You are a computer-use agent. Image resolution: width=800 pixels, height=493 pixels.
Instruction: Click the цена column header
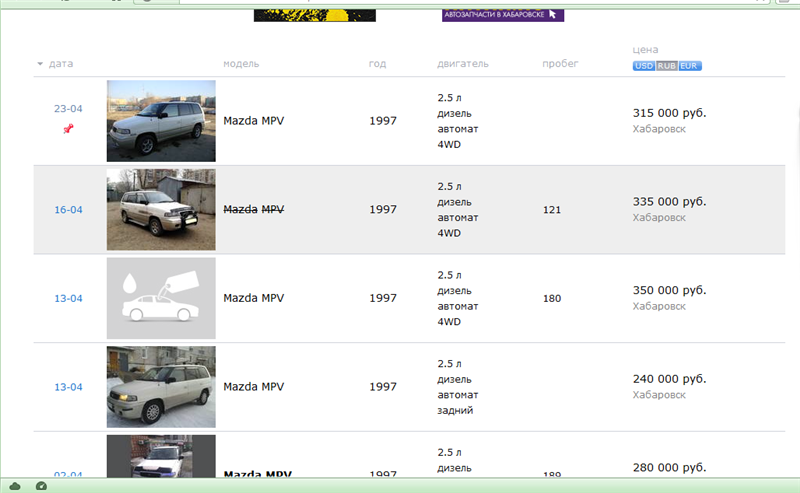tap(645, 50)
